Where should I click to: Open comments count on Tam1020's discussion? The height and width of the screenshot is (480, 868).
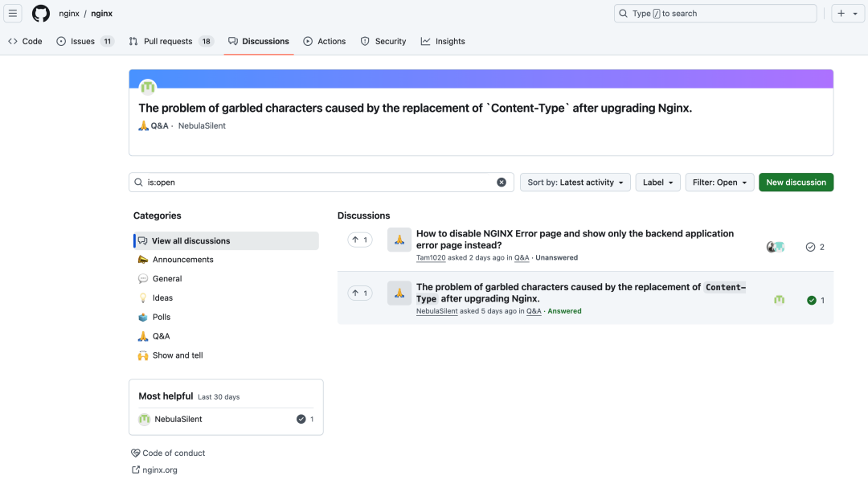click(815, 247)
